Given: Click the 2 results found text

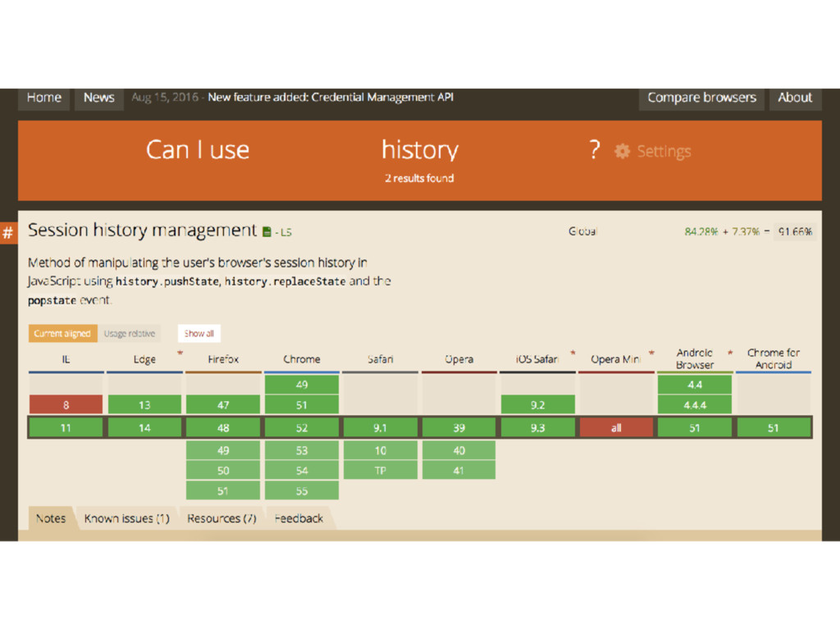Looking at the screenshot, I should pyautogui.click(x=419, y=178).
